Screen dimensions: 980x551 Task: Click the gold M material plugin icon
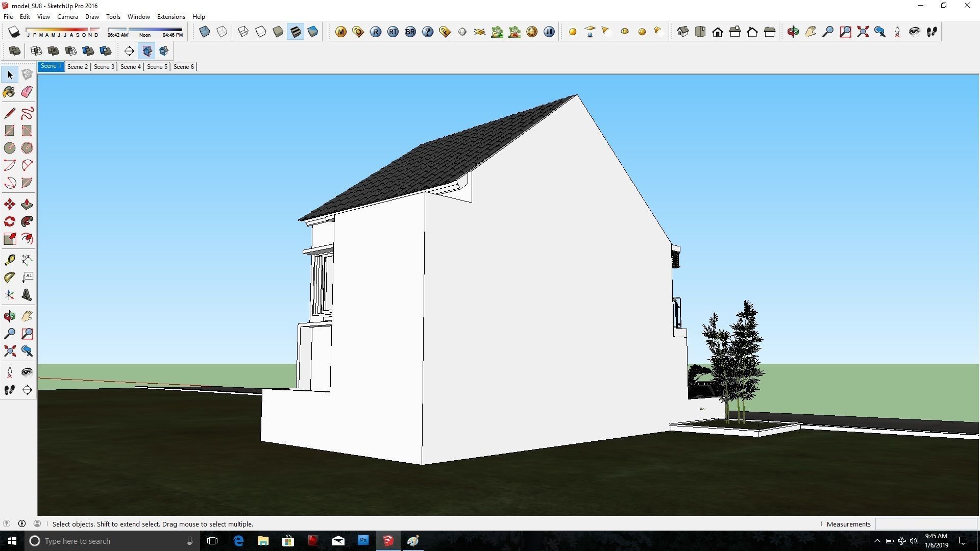click(341, 32)
